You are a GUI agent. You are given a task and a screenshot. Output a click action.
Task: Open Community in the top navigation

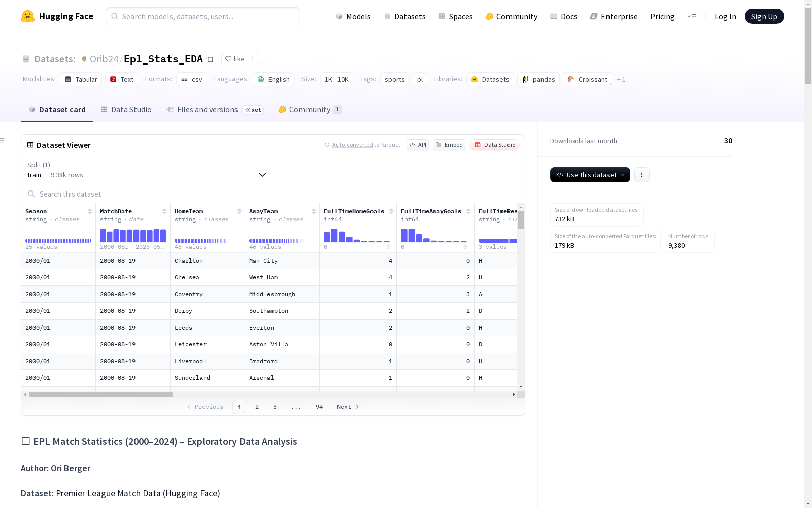512,16
